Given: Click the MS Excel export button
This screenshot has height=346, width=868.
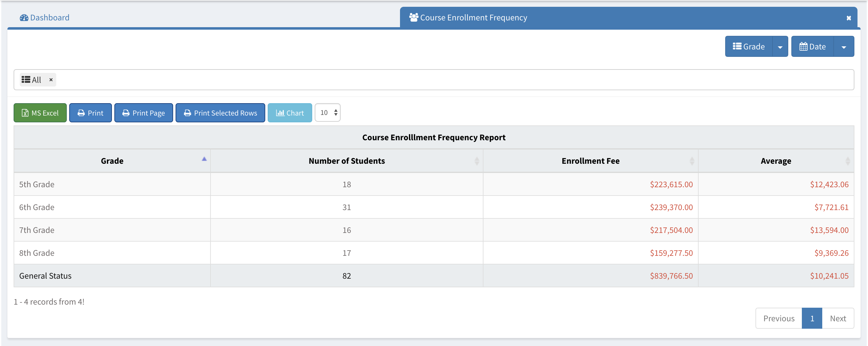Looking at the screenshot, I should [x=40, y=113].
